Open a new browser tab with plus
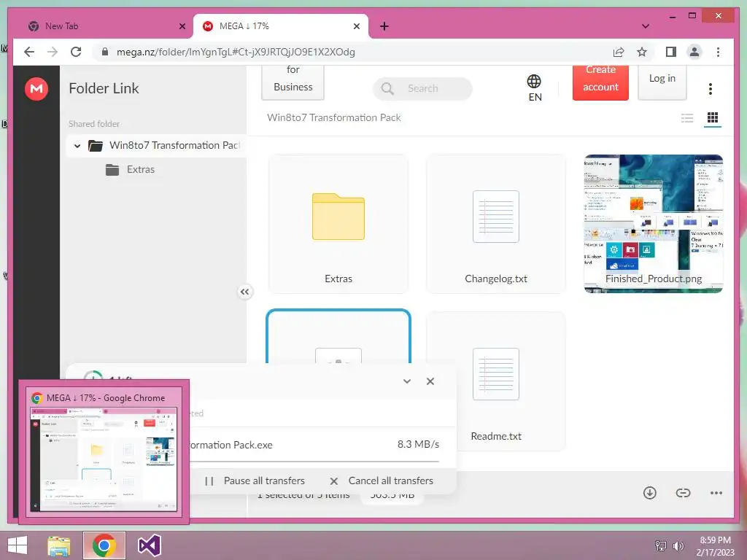This screenshot has width=747, height=560. coord(384,26)
